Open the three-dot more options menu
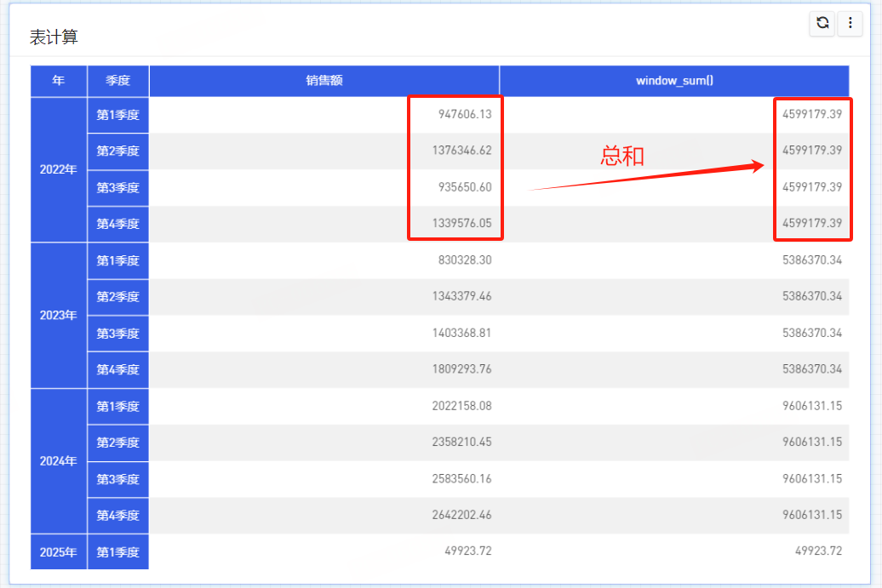 850,24
